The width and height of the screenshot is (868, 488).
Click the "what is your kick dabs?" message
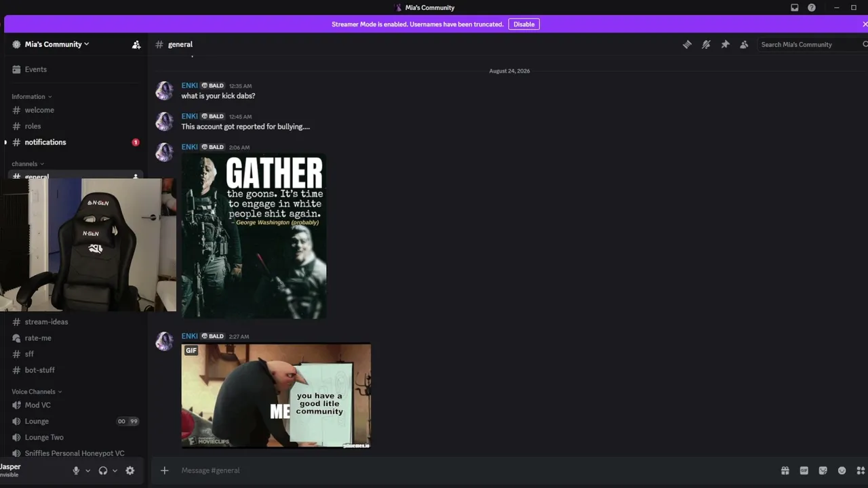click(218, 96)
